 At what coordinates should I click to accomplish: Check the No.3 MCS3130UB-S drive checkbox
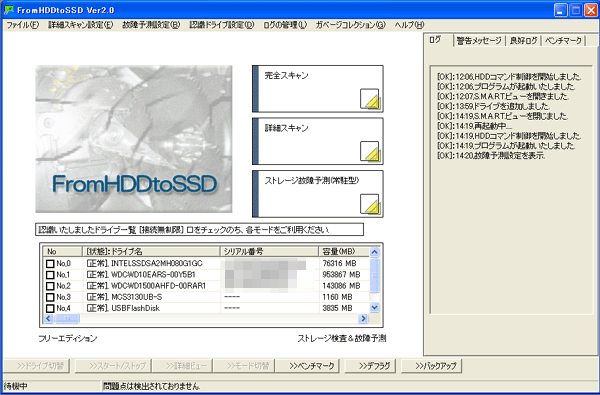click(50, 297)
